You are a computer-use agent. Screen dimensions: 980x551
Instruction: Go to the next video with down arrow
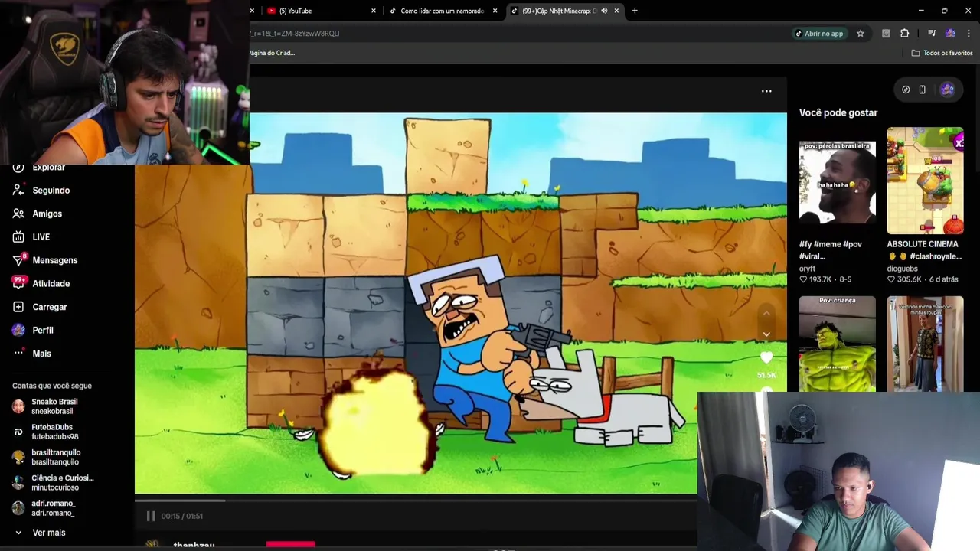(766, 334)
